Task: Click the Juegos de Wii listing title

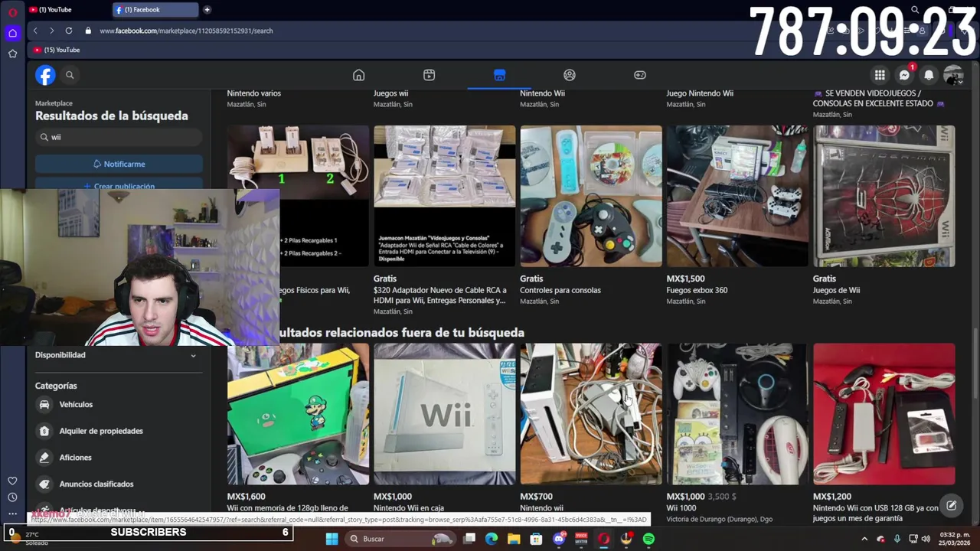Action: (x=836, y=290)
